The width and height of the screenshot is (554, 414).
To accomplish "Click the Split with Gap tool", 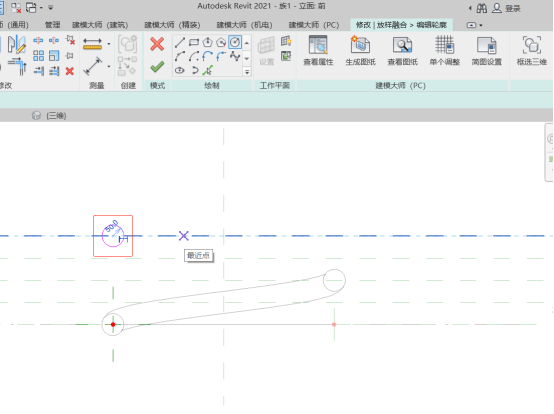I will tap(54, 41).
